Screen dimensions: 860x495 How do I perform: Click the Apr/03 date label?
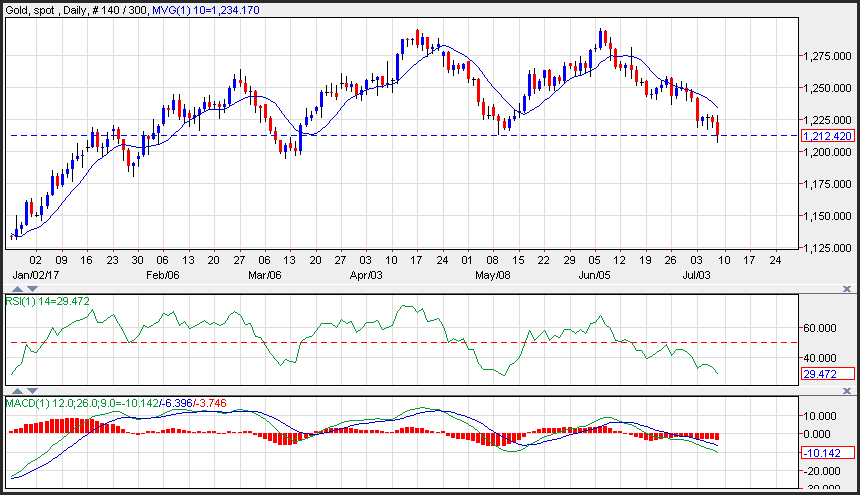click(x=367, y=274)
